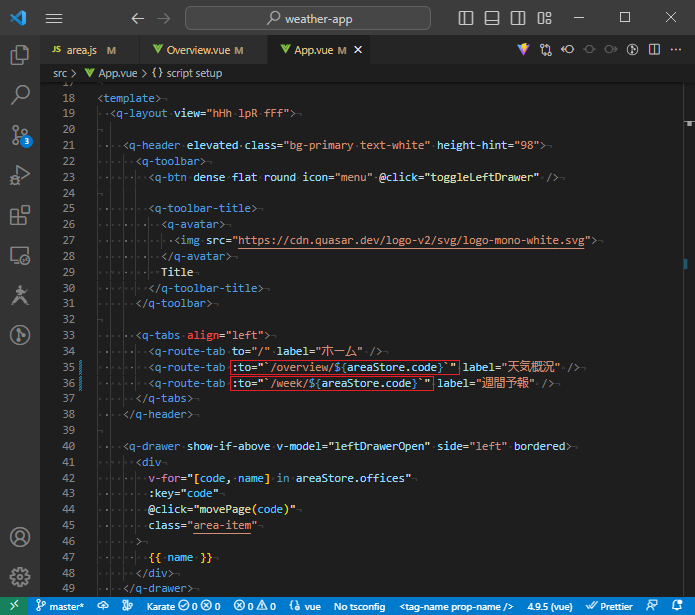Click Karate test results in status bar

pos(183,606)
